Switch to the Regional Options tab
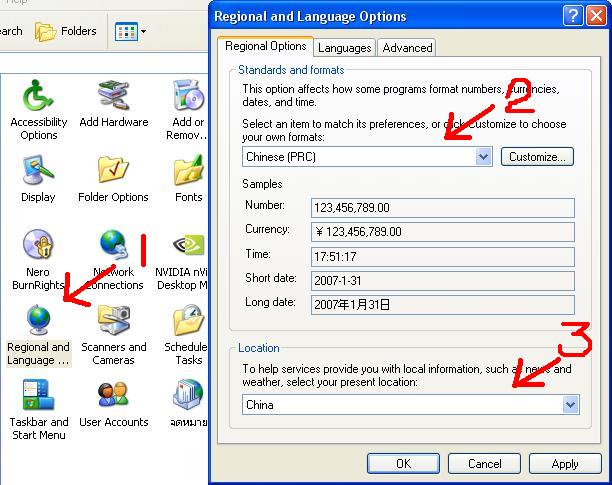Image resolution: width=612 pixels, height=485 pixels. pos(265,46)
